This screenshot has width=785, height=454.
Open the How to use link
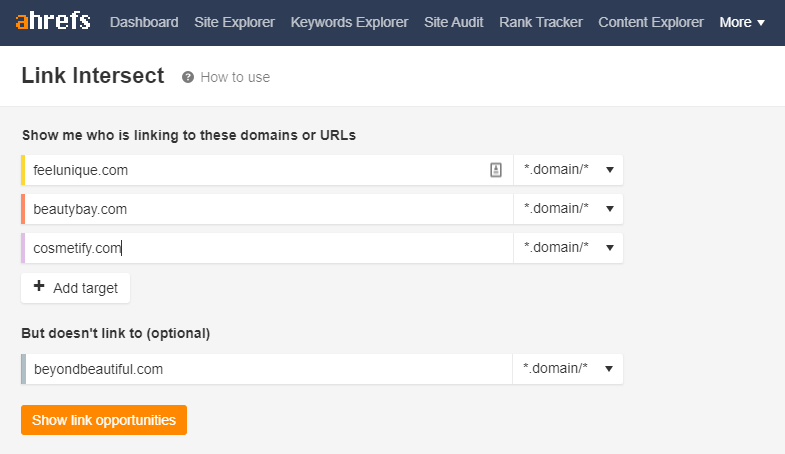tap(235, 77)
